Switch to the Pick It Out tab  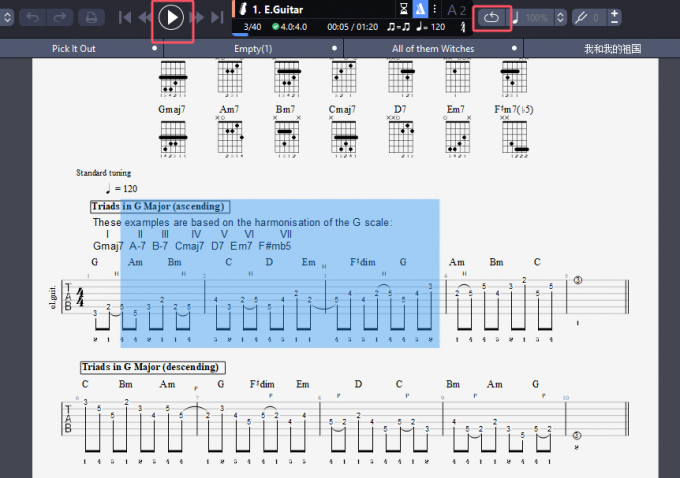click(74, 48)
